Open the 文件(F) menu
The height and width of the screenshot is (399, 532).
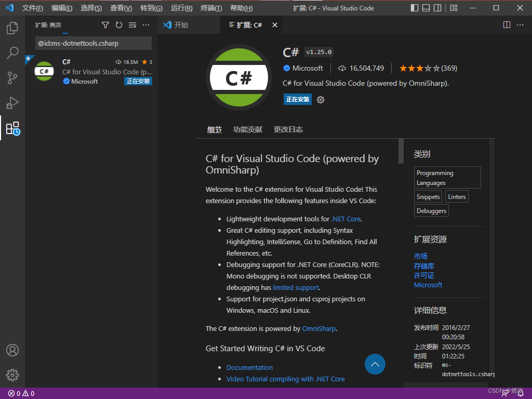pos(33,8)
